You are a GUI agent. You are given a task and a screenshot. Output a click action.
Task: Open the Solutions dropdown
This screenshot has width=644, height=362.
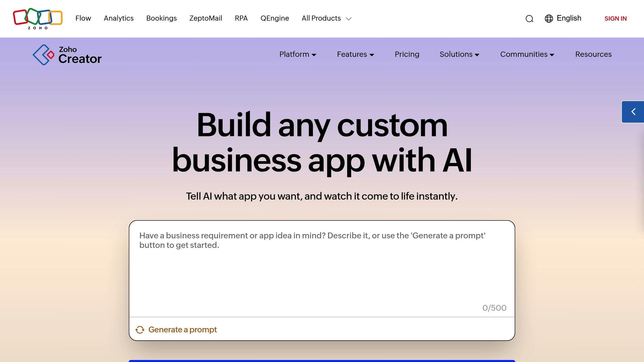pos(459,54)
